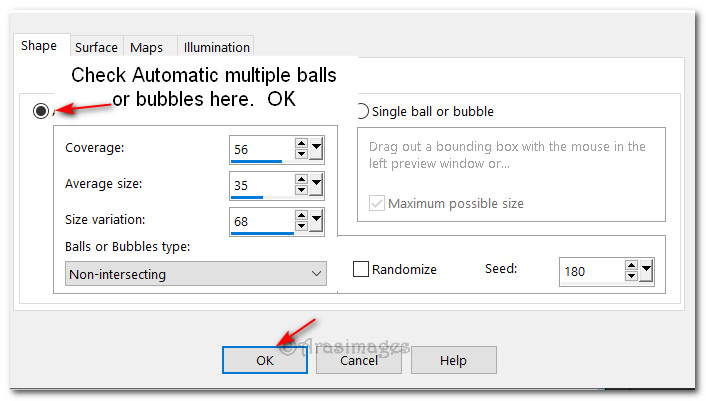Viewport: 706px width, 401px height.
Task: Open the Size variation slider popup arrow
Action: pyautogui.click(x=316, y=221)
